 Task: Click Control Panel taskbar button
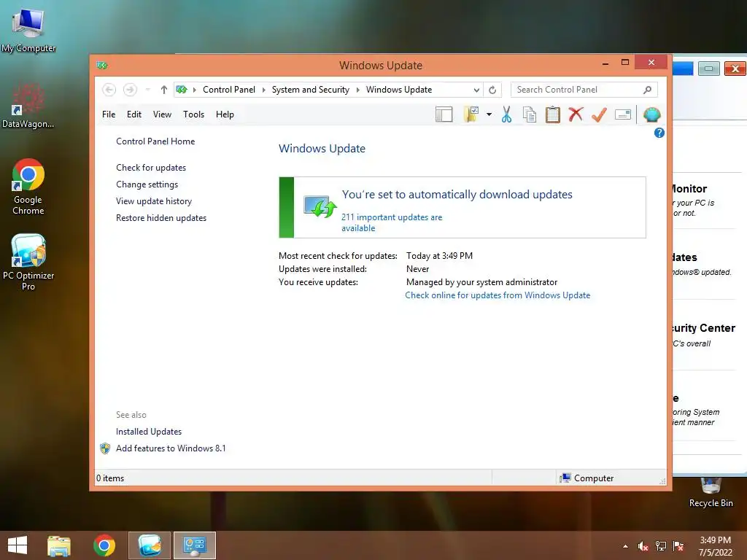[x=195, y=545]
